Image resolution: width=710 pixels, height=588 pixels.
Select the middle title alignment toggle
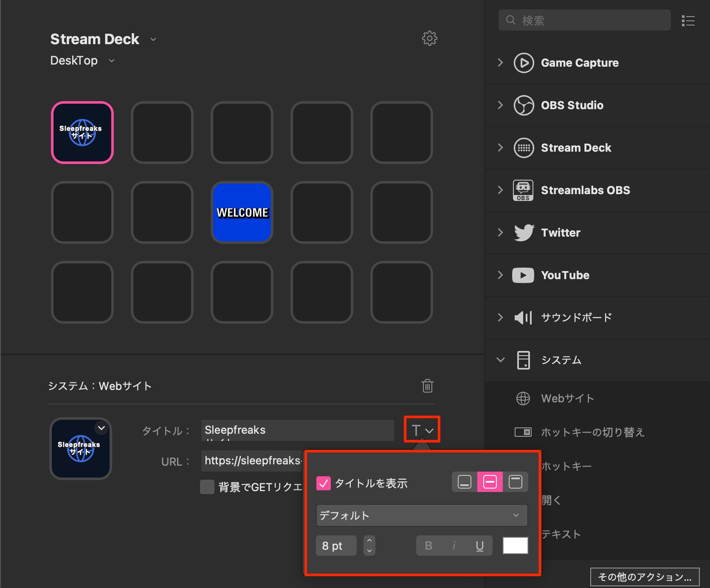490,482
